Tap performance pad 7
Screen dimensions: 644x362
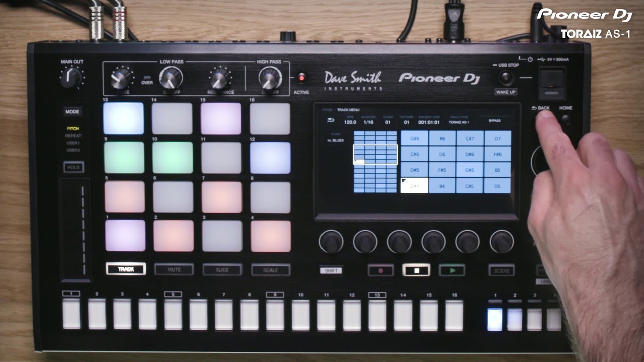tap(222, 197)
